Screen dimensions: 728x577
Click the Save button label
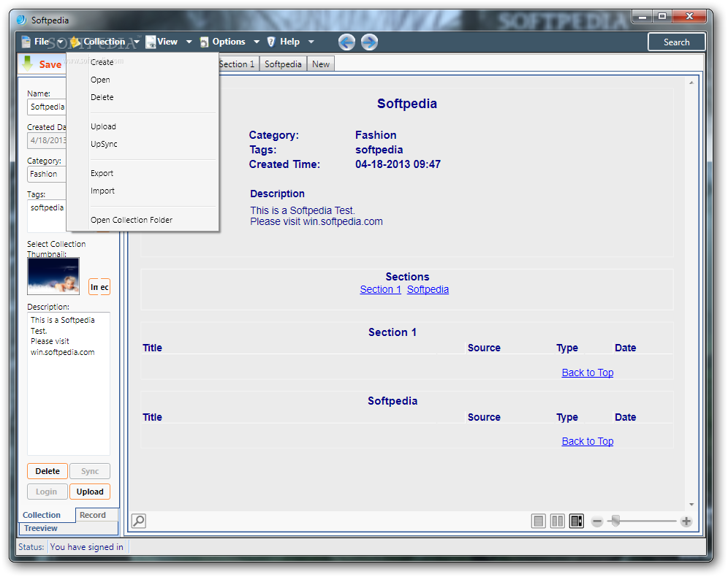(x=50, y=64)
